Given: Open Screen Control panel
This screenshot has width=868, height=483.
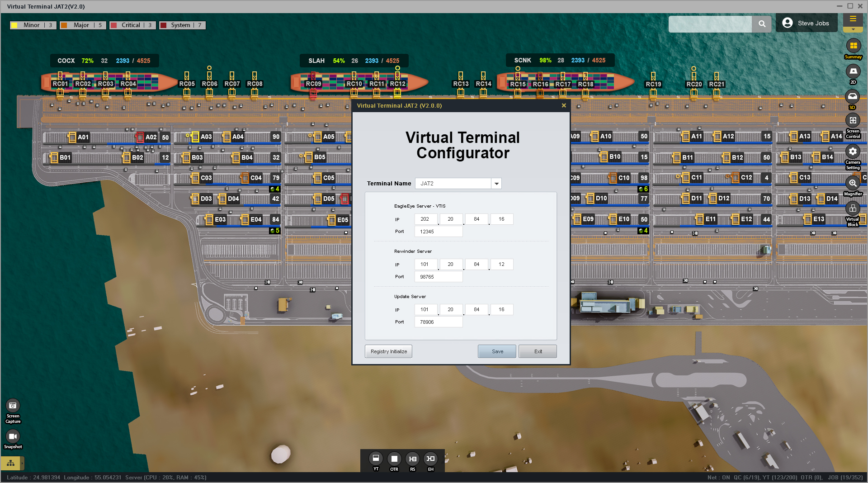Looking at the screenshot, I should point(853,121).
